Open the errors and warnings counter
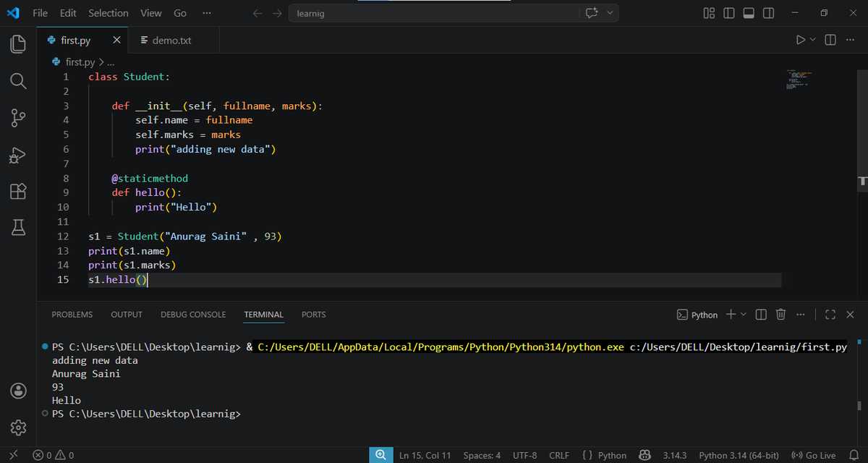Screen dimensions: 868x463 click(54, 455)
